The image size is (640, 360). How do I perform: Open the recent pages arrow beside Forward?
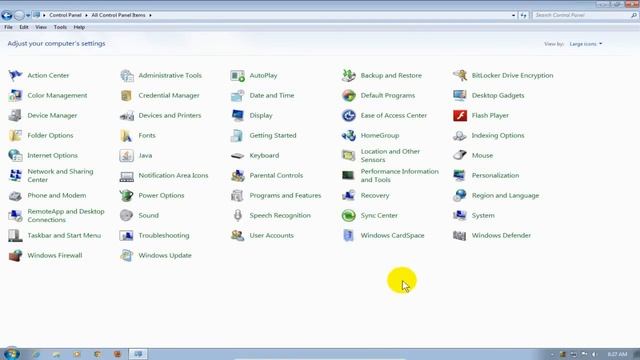(28, 16)
